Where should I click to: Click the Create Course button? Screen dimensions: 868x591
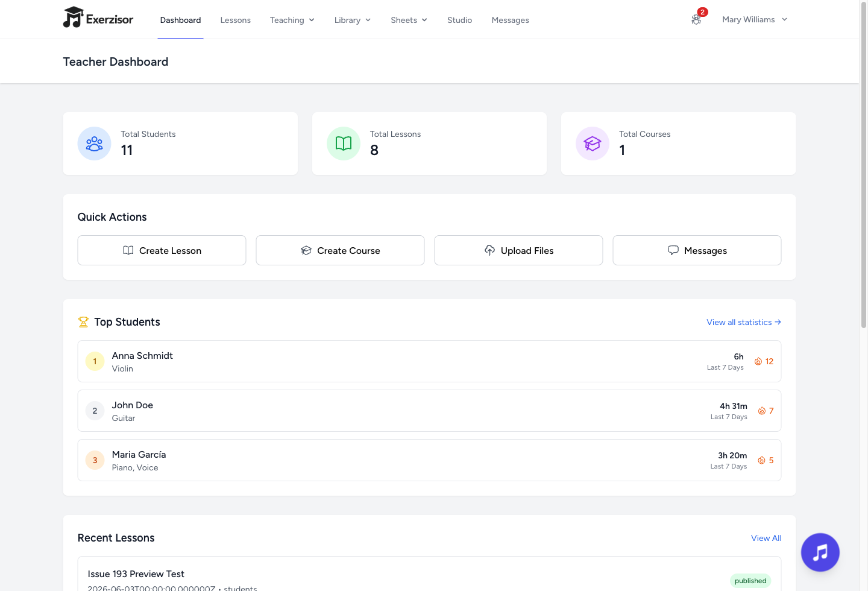tap(340, 250)
